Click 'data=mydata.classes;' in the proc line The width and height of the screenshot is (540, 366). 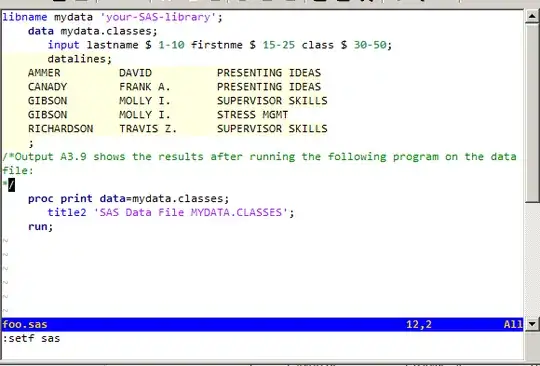(x=164, y=199)
